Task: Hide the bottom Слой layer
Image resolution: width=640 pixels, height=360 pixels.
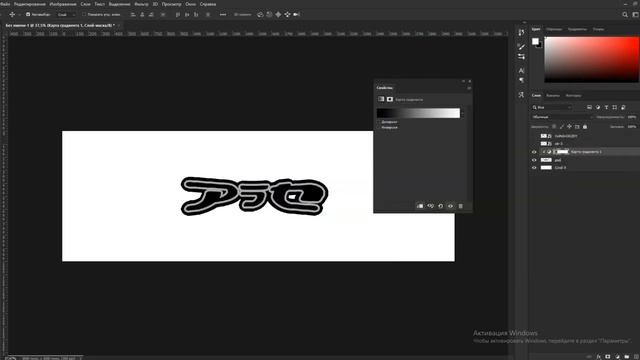Action: tap(534, 168)
